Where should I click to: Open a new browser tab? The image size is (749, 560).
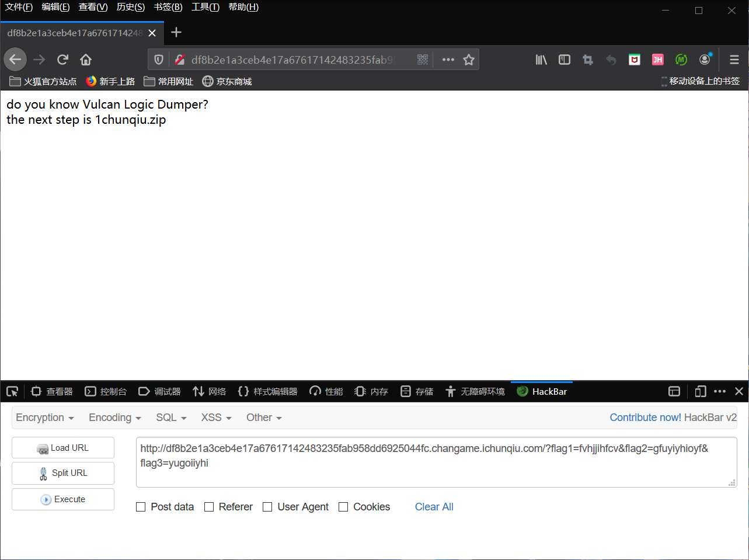point(176,33)
